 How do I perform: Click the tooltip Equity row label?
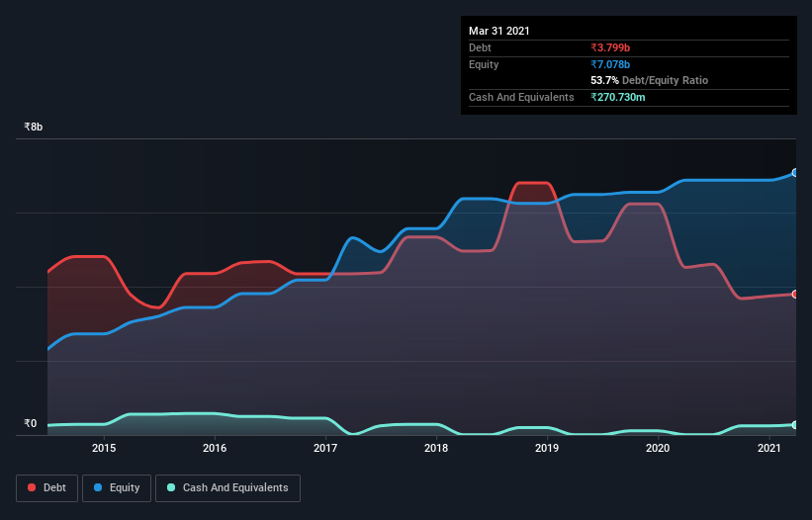(x=484, y=64)
